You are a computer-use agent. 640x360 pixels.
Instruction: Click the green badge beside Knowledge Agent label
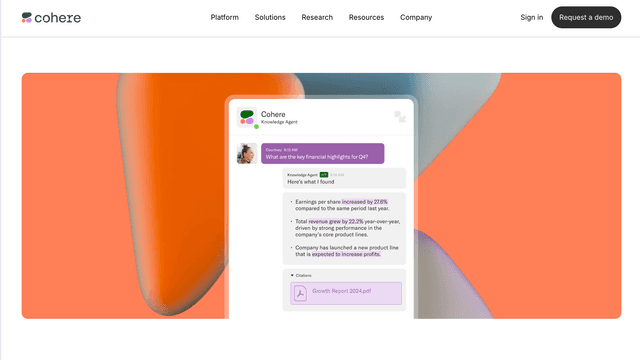324,175
